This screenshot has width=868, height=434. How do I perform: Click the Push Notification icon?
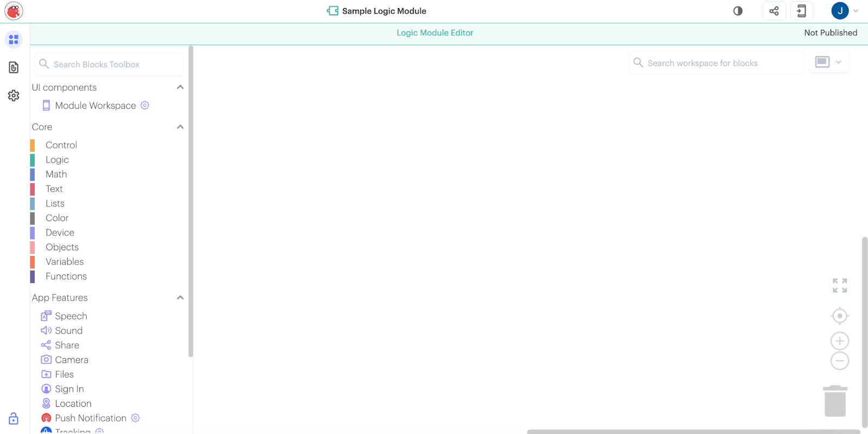[46, 418]
